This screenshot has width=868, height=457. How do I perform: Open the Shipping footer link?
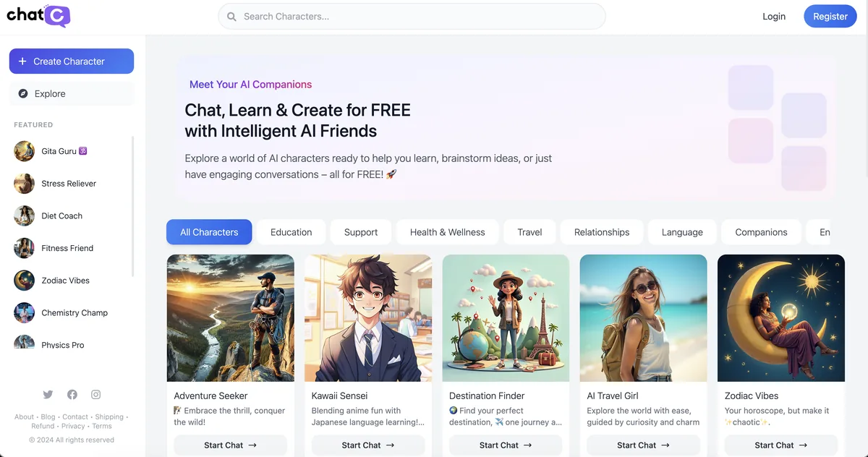click(x=109, y=417)
